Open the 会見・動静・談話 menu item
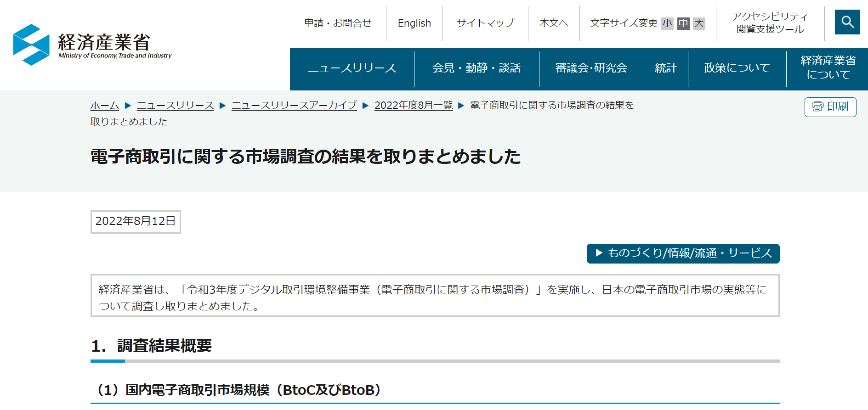The image size is (868, 410). pos(477,68)
